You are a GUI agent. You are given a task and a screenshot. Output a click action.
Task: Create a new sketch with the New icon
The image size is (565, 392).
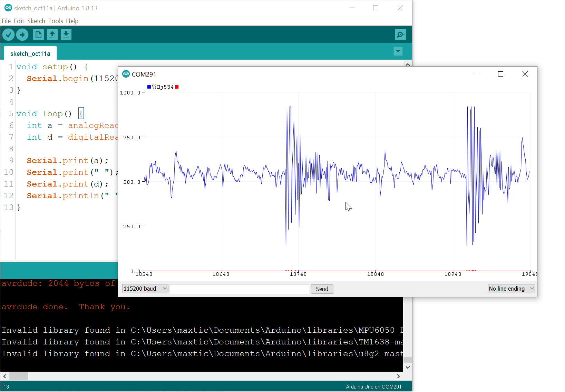click(x=38, y=34)
